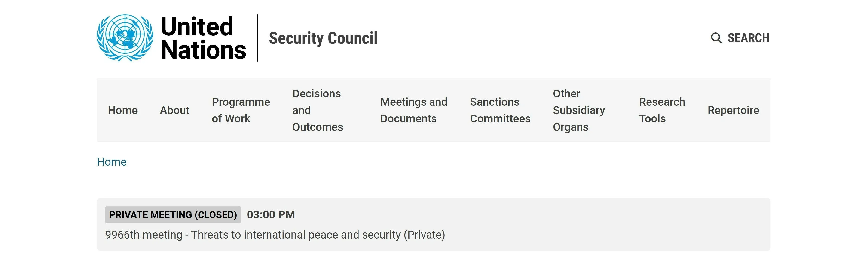Viewport: 868px width, 254px height.
Task: Expand Decisions and Outcomes menu
Action: click(x=318, y=110)
